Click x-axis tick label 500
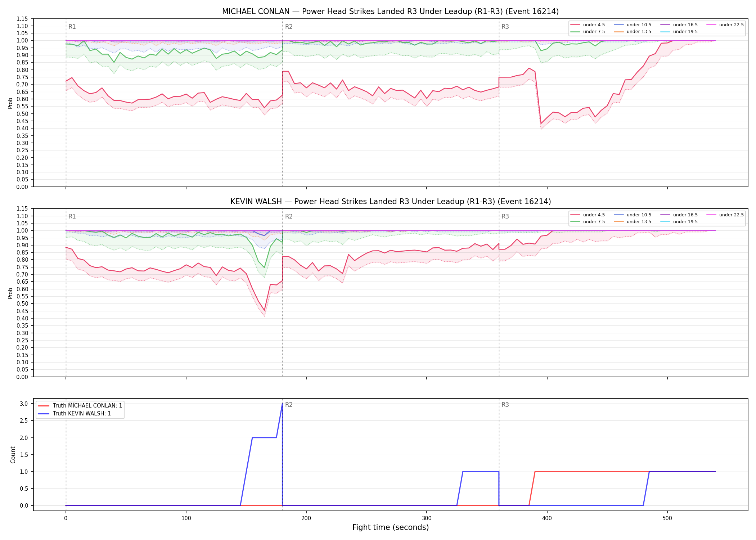The width and height of the screenshot is (756, 540). (x=667, y=518)
